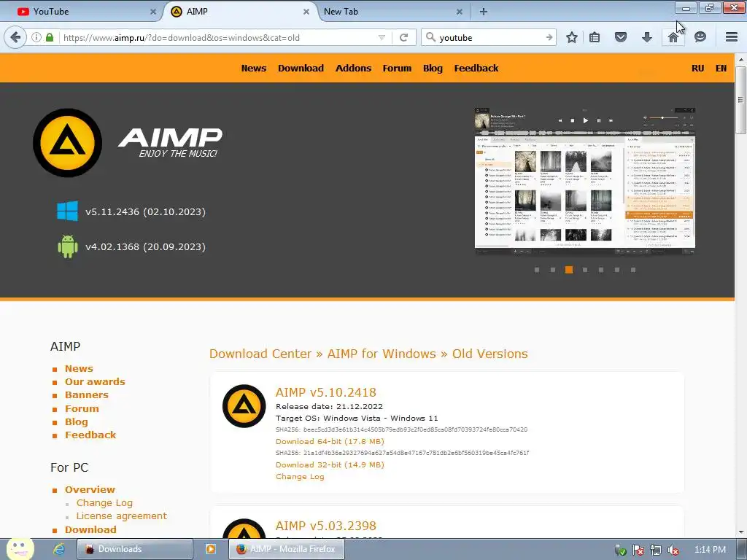Click the 1:14 PM taskbar clock

pyautogui.click(x=710, y=550)
